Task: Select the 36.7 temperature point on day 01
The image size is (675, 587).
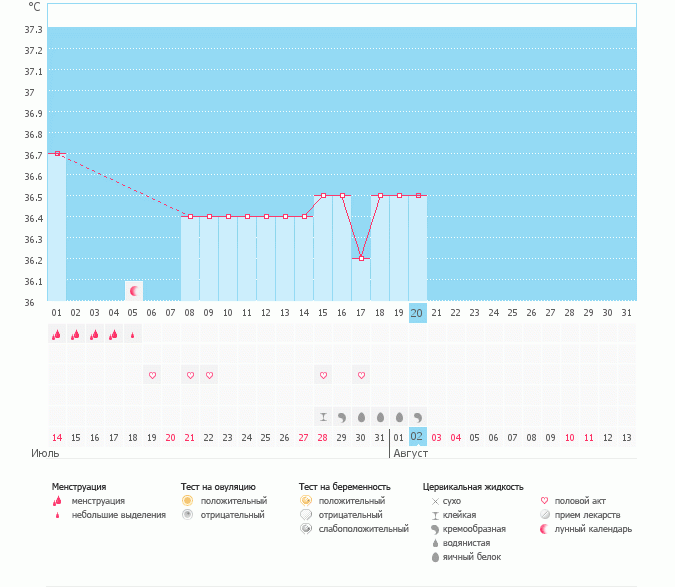Action: [x=57, y=154]
